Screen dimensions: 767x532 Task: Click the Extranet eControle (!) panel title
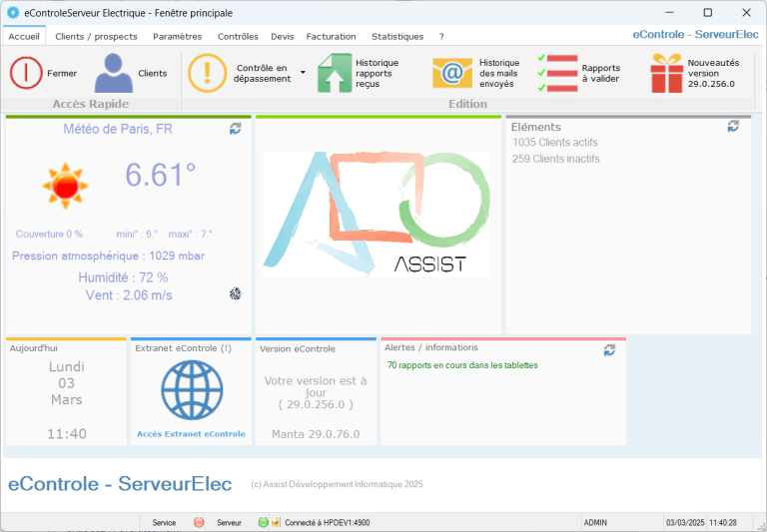tap(184, 348)
